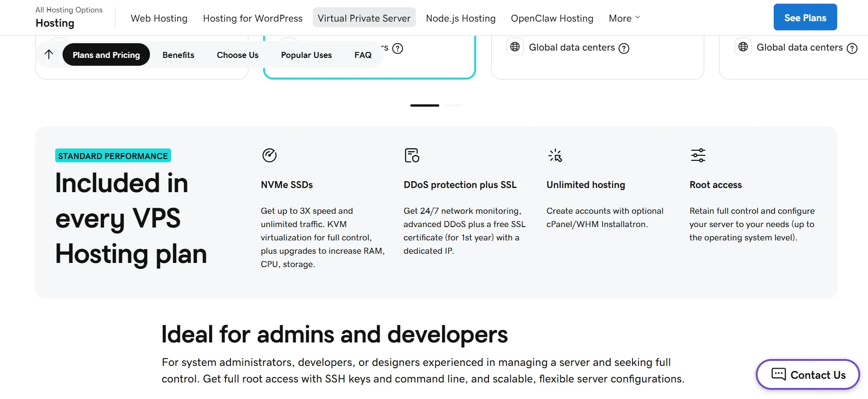Click the globe icon in the fully visible Global data centers card

[515, 47]
